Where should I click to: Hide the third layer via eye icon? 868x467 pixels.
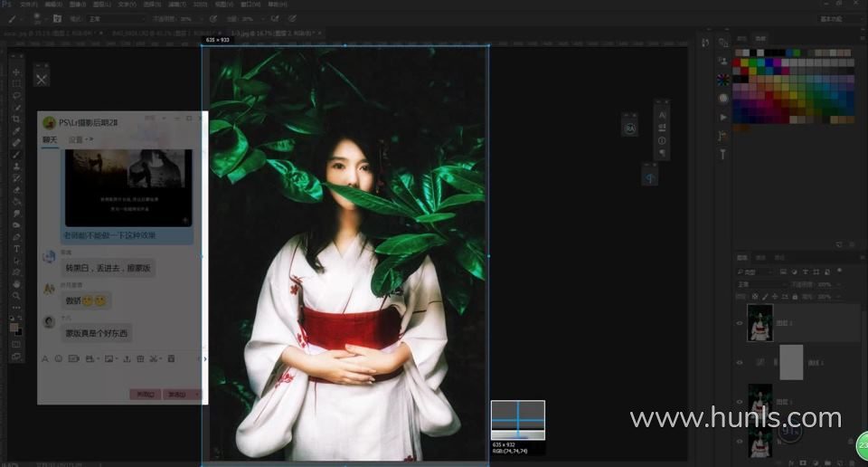[x=740, y=402]
